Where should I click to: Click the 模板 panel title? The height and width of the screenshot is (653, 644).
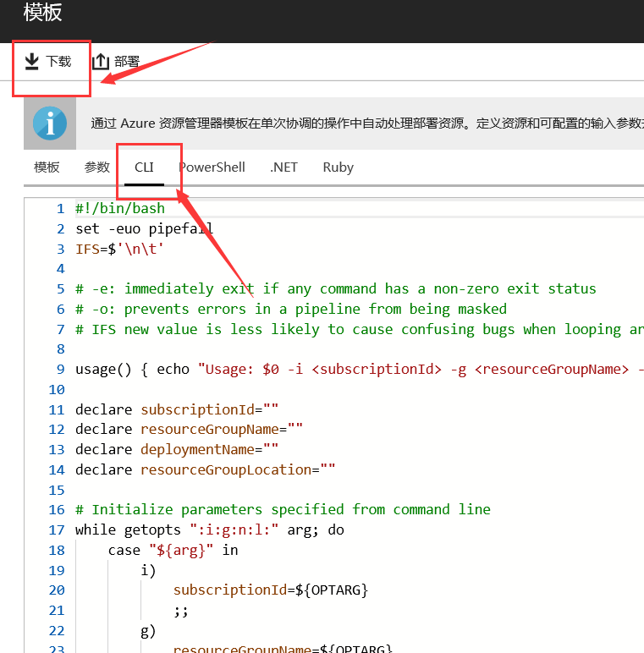click(x=43, y=13)
